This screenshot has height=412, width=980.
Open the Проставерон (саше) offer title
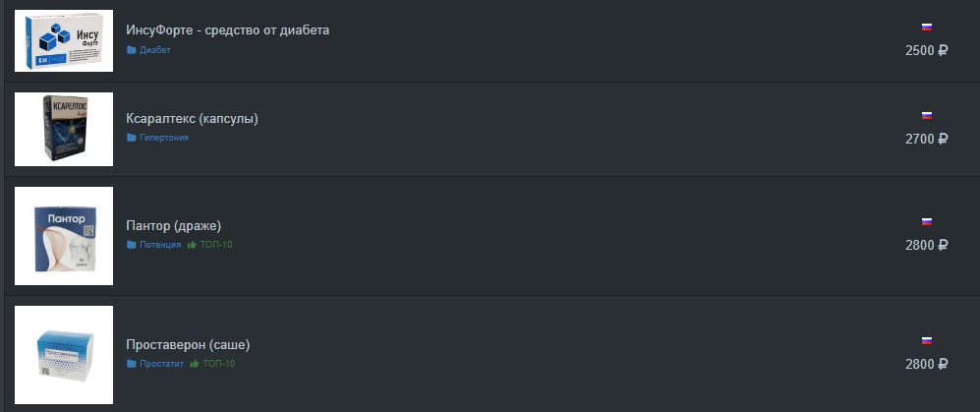pyautogui.click(x=188, y=344)
